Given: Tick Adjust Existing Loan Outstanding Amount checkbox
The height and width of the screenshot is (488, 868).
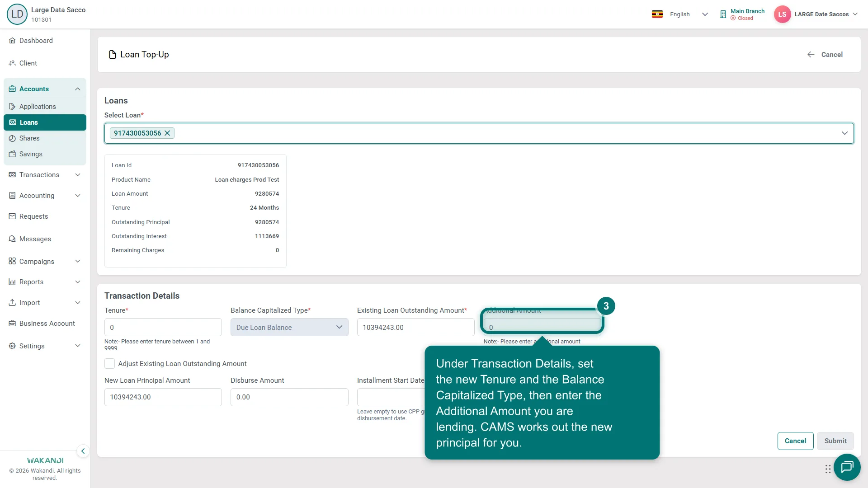Looking at the screenshot, I should [x=109, y=364].
